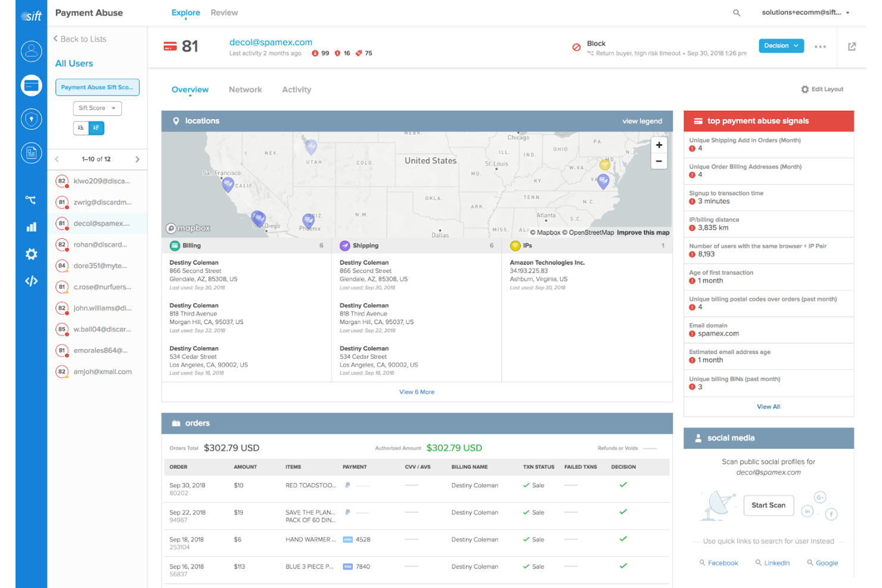Expand the solutions+ecomm account menu
Image resolution: width=882 pixels, height=588 pixels.
(x=806, y=12)
